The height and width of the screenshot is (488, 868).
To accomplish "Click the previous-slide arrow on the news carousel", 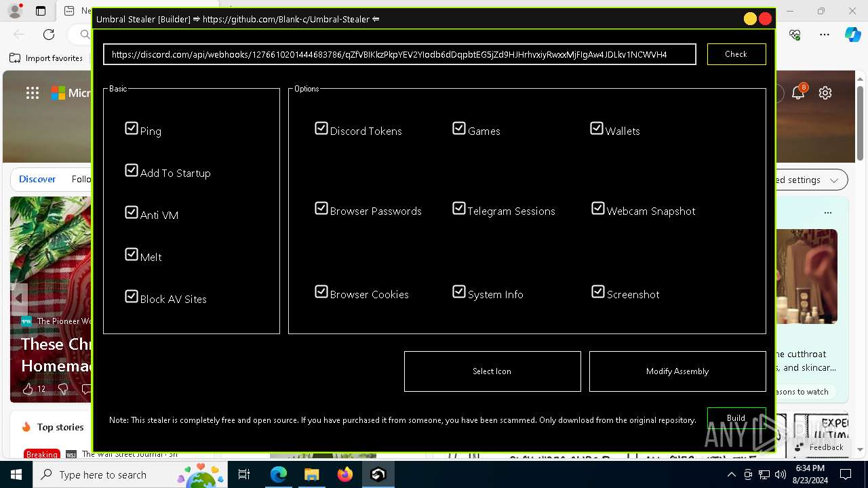I will pos(19,298).
